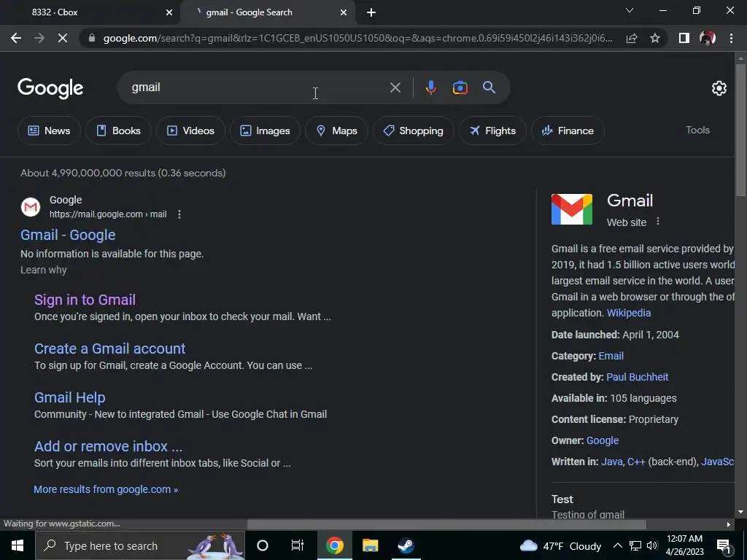This screenshot has height=560, width=747.
Task: Click into the gmail search field
Action: [x=258, y=87]
